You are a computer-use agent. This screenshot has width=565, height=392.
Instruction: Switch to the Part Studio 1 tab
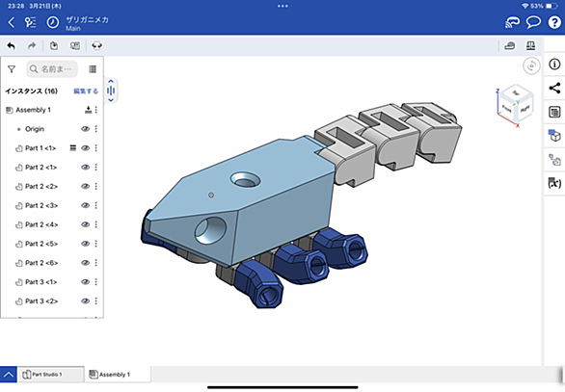point(51,375)
